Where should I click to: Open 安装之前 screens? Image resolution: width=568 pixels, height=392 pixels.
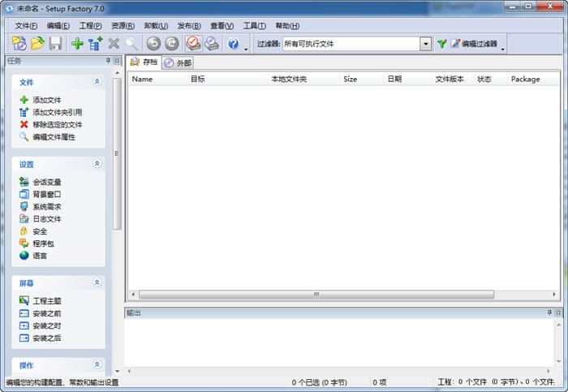[x=41, y=313]
